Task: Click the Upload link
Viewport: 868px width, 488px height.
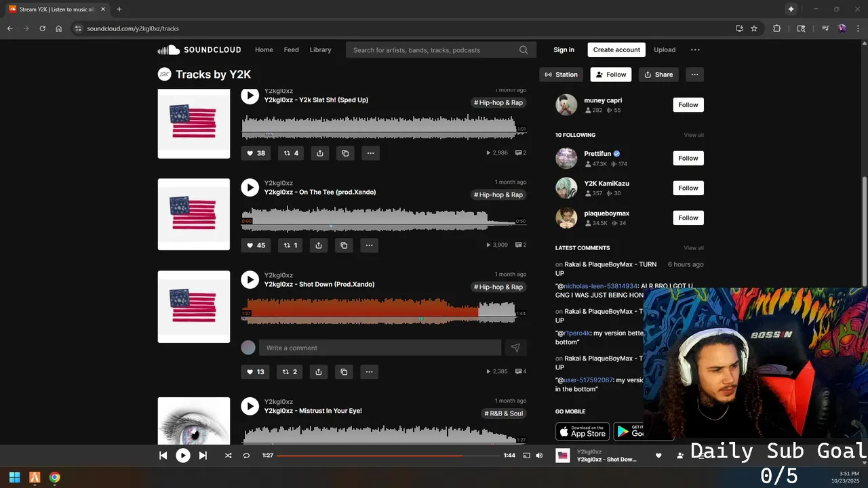Action: (x=665, y=49)
